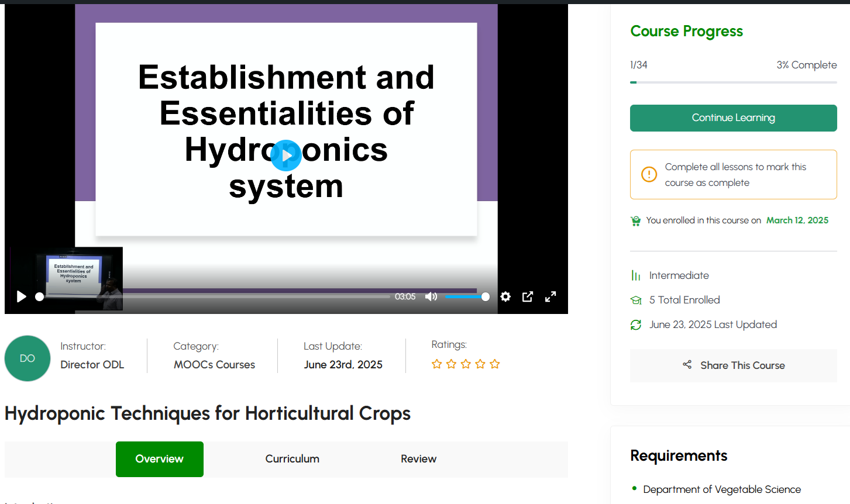The height and width of the screenshot is (504, 850).
Task: Click the orange warning info icon
Action: pyautogui.click(x=649, y=174)
